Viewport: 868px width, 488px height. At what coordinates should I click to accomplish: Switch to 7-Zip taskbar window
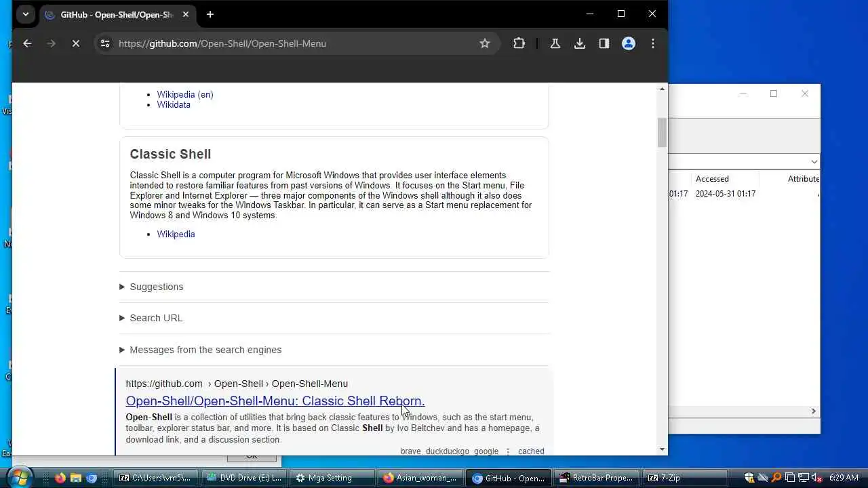pyautogui.click(x=685, y=478)
